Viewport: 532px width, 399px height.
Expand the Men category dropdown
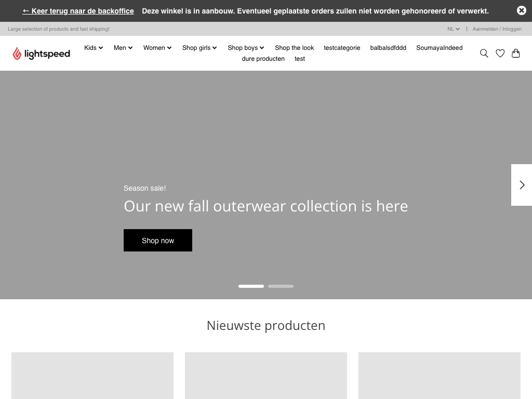tap(123, 48)
